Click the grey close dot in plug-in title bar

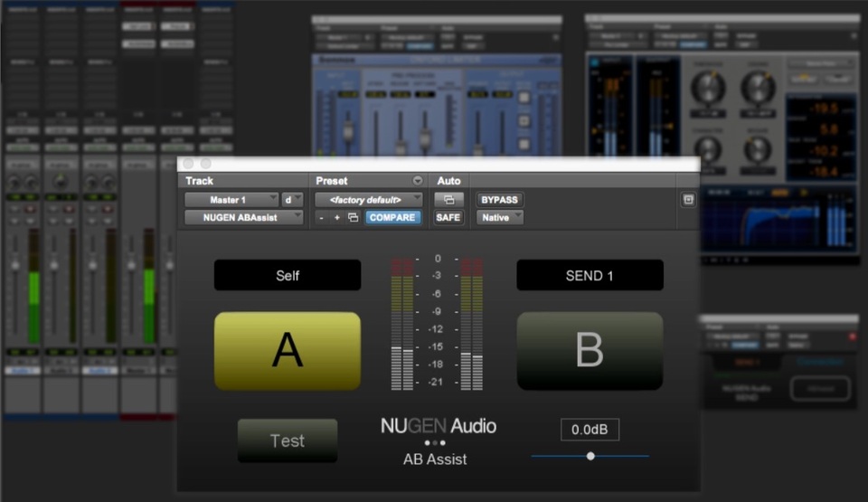coord(189,164)
